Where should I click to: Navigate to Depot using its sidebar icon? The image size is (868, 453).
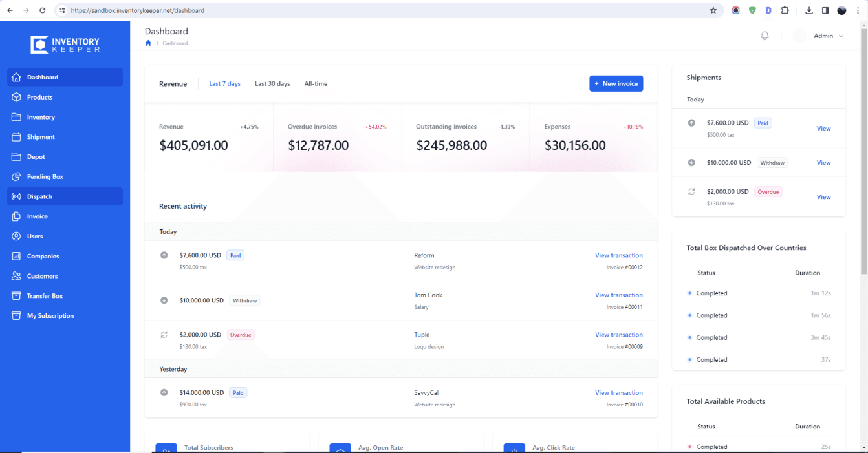point(16,156)
